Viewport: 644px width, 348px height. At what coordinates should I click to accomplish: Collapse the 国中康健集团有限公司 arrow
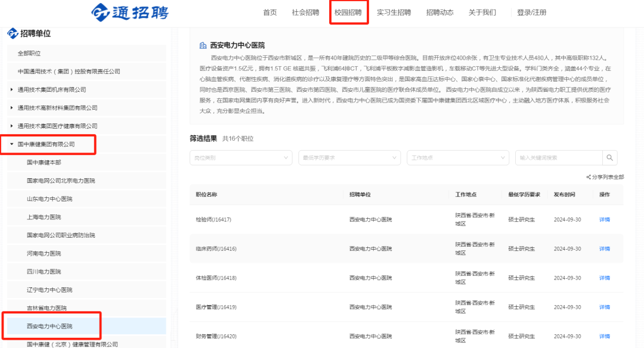click(11, 144)
